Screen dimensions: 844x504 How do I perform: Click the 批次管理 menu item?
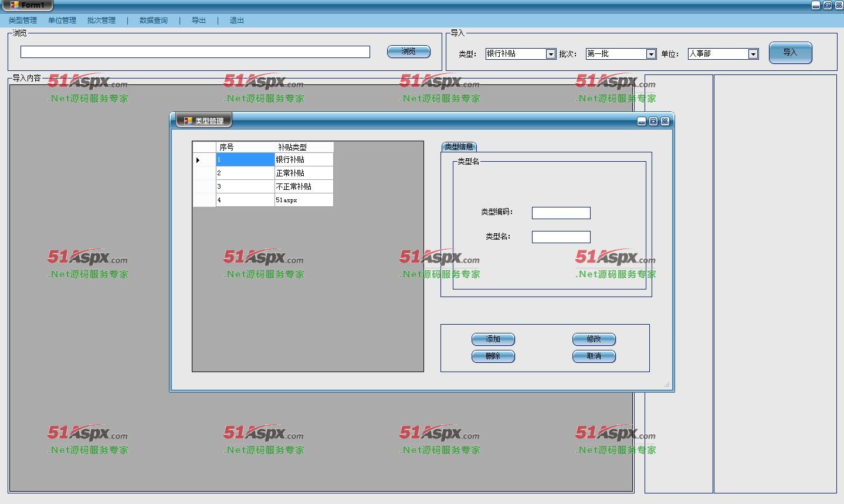(101, 21)
